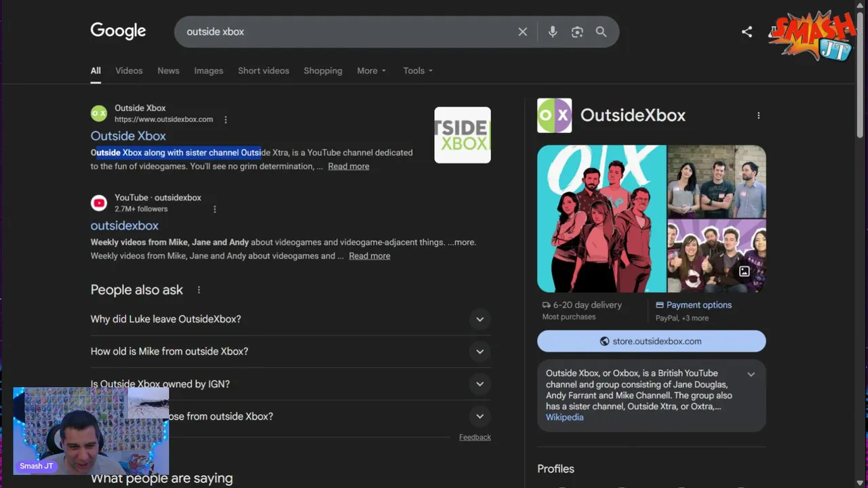Open the People also ask options menu
The width and height of the screenshot is (868, 488).
pyautogui.click(x=199, y=290)
